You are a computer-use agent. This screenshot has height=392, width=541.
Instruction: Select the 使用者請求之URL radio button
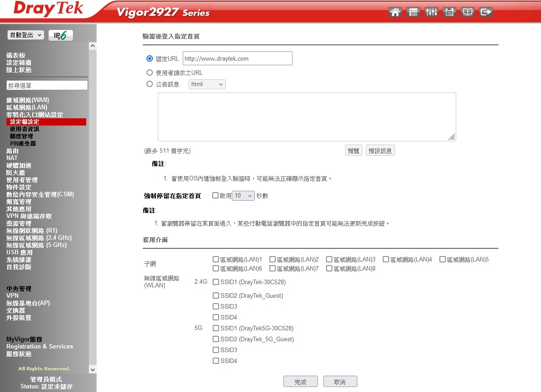tap(150, 73)
